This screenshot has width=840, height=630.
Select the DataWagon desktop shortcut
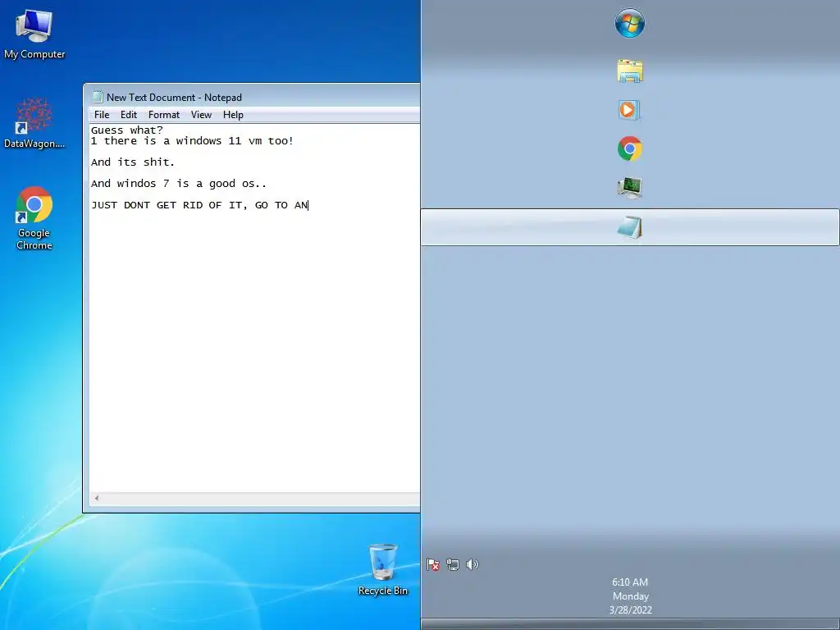(x=34, y=123)
